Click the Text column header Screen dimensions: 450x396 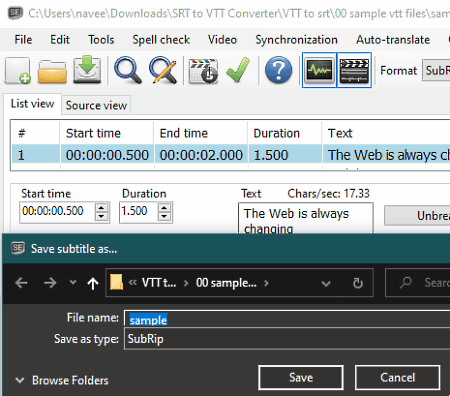(x=386, y=133)
